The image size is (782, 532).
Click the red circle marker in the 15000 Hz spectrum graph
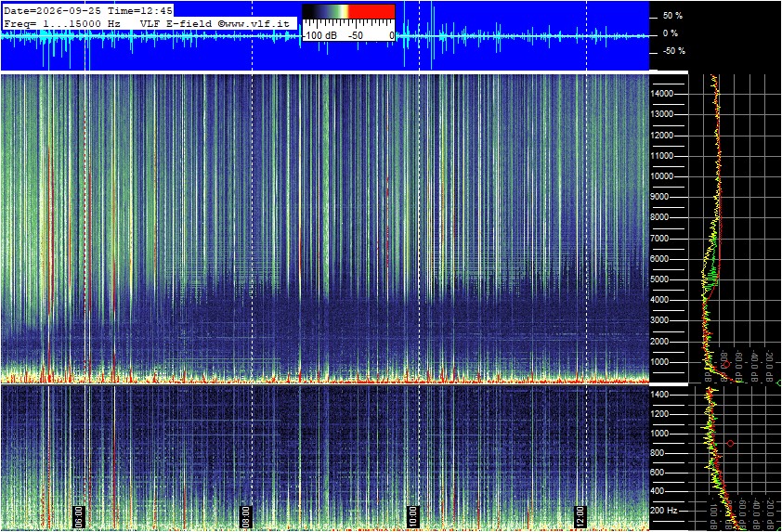[x=726, y=365]
